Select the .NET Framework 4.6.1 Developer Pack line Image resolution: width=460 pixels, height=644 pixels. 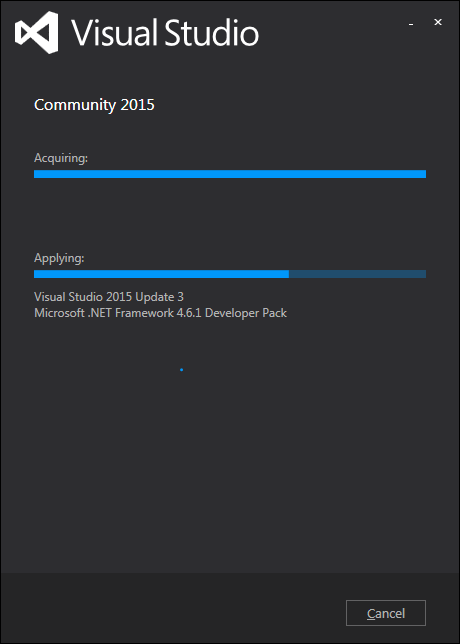(161, 313)
